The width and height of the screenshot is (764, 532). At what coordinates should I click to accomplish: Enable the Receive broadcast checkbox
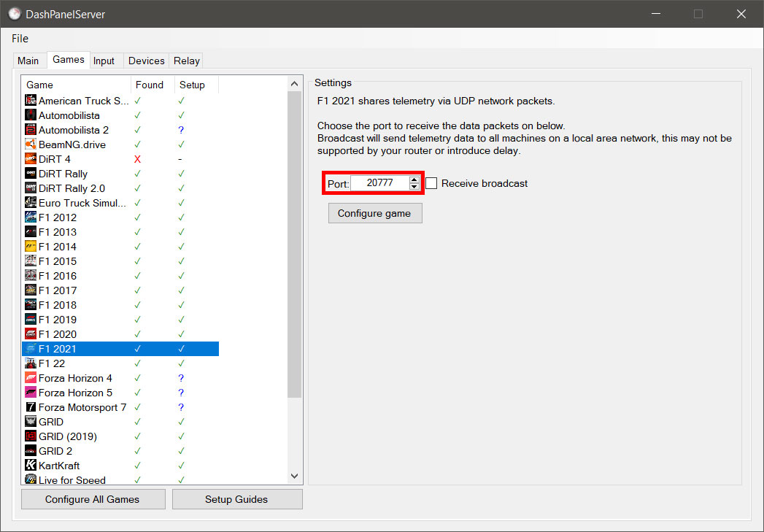tap(431, 183)
